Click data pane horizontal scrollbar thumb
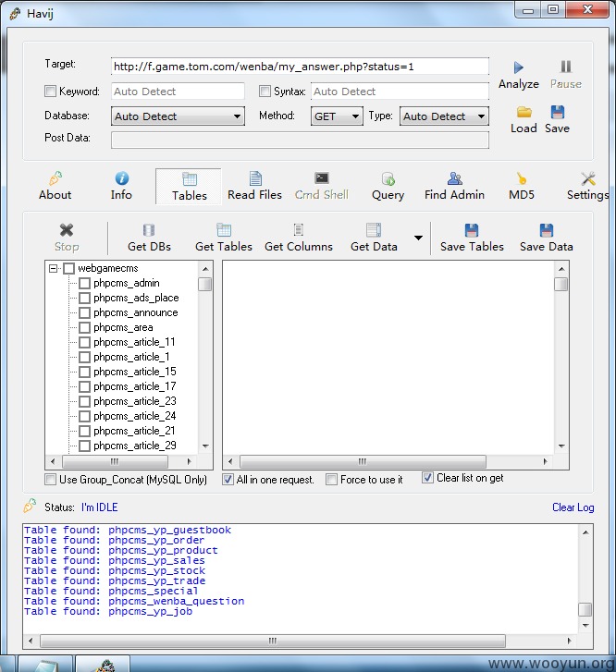 (363, 461)
